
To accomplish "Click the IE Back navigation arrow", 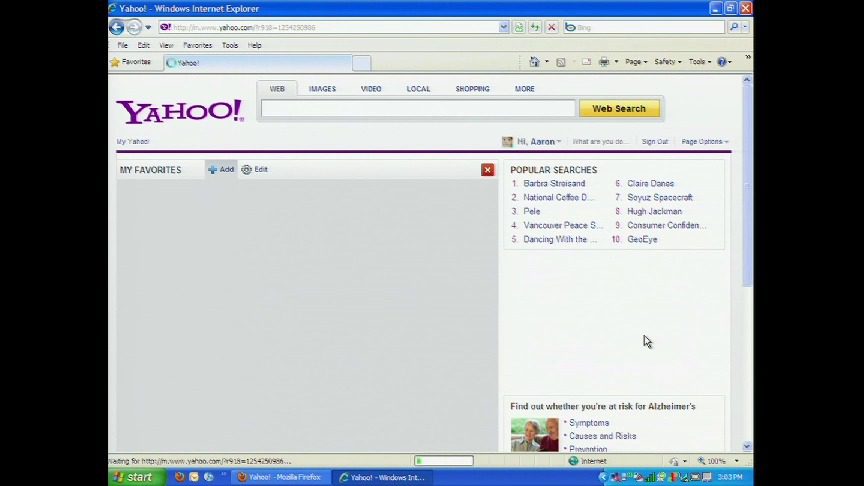I will pyautogui.click(x=117, y=27).
